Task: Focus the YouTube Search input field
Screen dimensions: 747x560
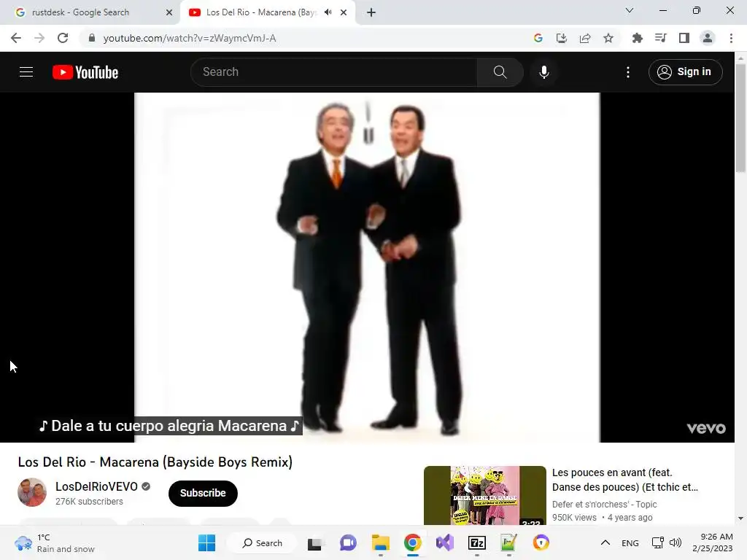Action: [x=334, y=72]
